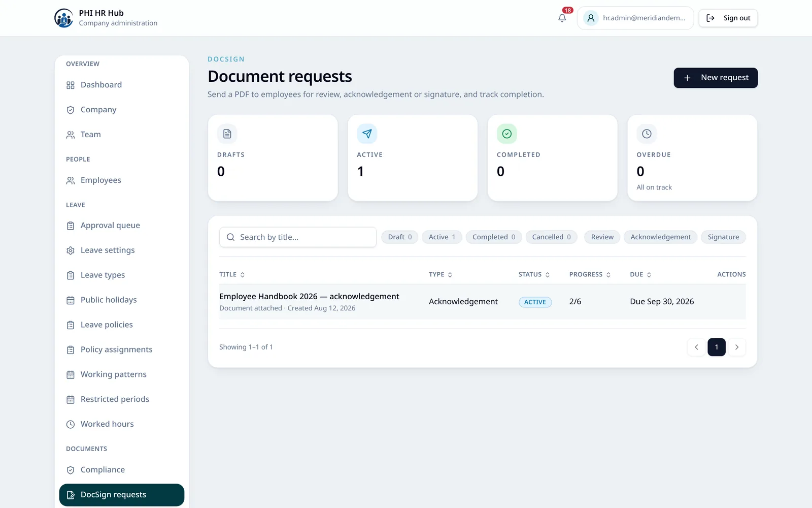The image size is (812, 508).
Task: Click the Completed checkmark icon
Action: coord(506,134)
